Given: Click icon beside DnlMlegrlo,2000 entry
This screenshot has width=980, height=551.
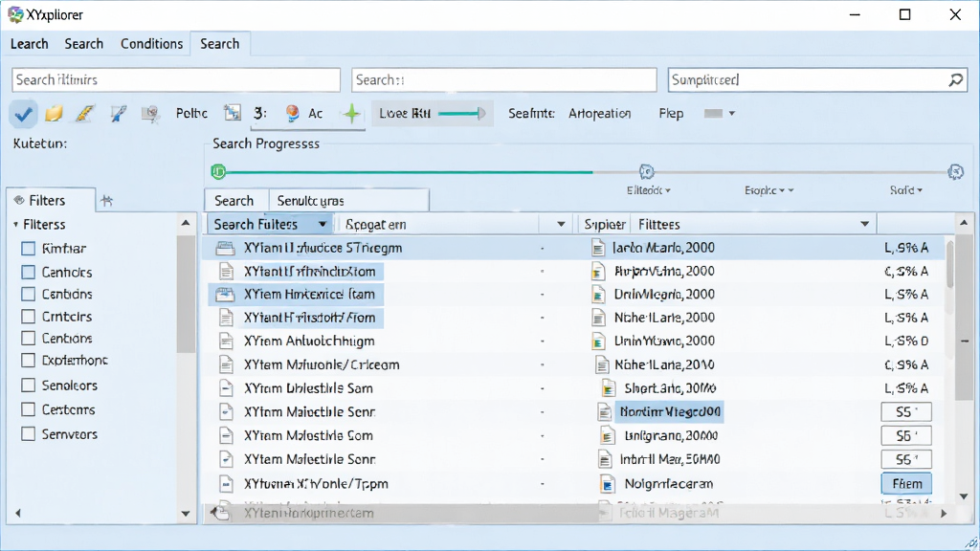Looking at the screenshot, I should (598, 295).
